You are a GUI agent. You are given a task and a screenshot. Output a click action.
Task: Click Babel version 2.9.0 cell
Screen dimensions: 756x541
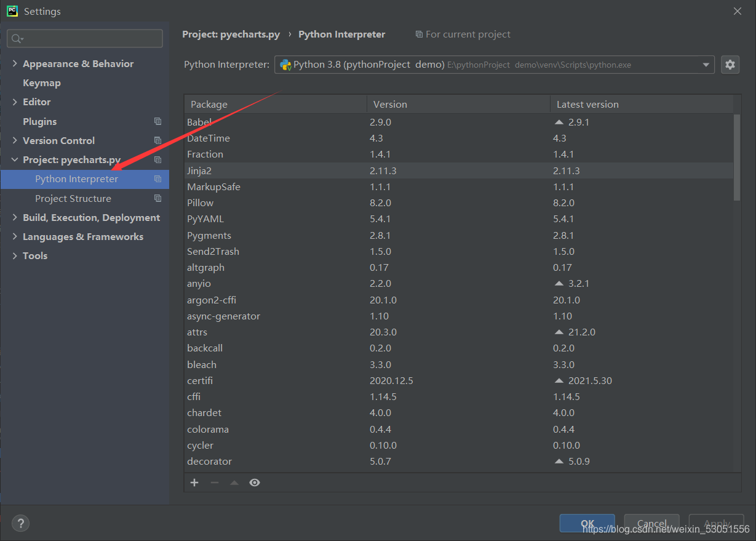point(380,122)
